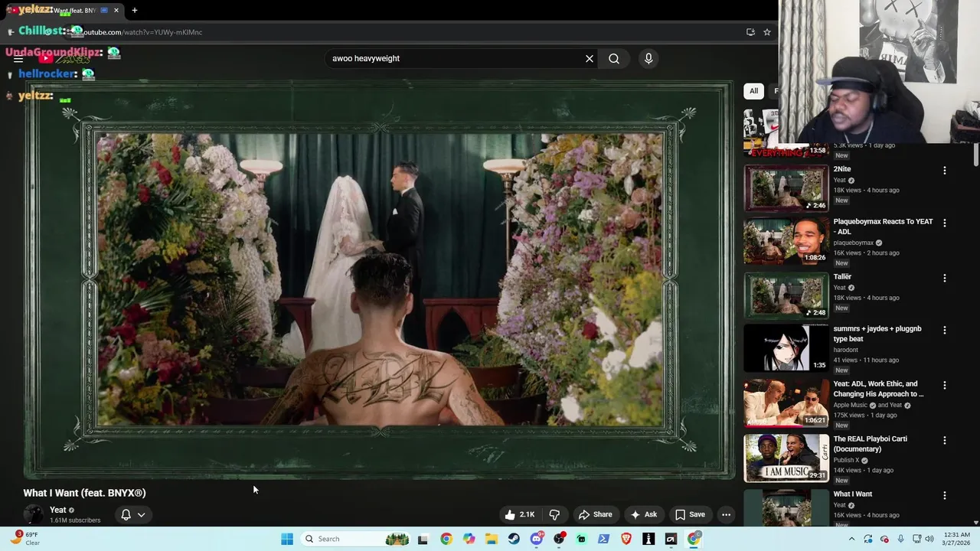The image size is (980, 551).
Task: Open the more actions ellipsis below video
Action: 726,514
